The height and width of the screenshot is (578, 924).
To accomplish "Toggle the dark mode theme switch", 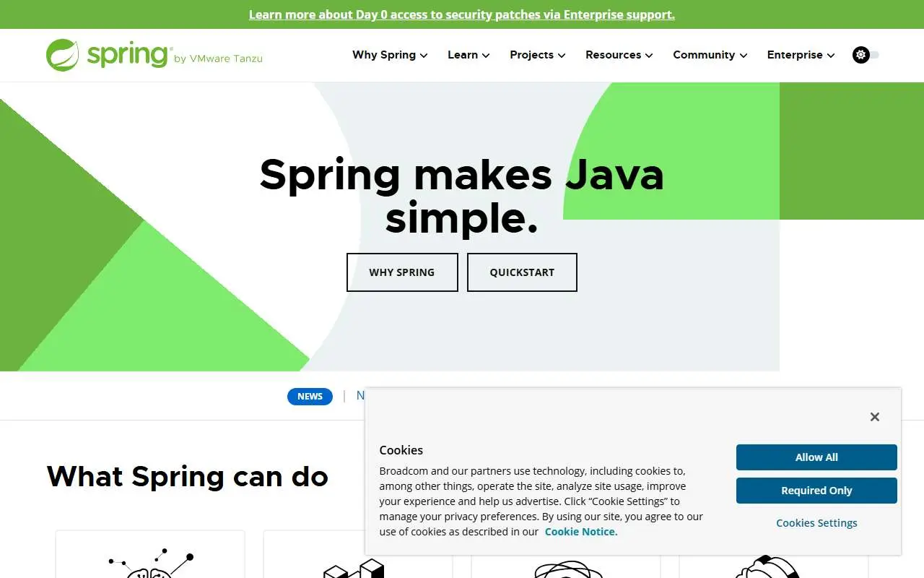I will (x=866, y=55).
